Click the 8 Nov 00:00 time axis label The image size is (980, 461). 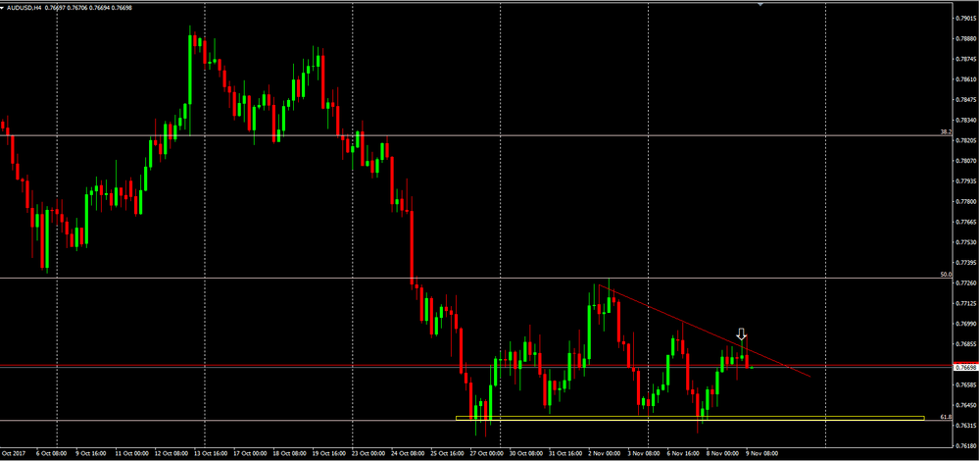click(720, 451)
